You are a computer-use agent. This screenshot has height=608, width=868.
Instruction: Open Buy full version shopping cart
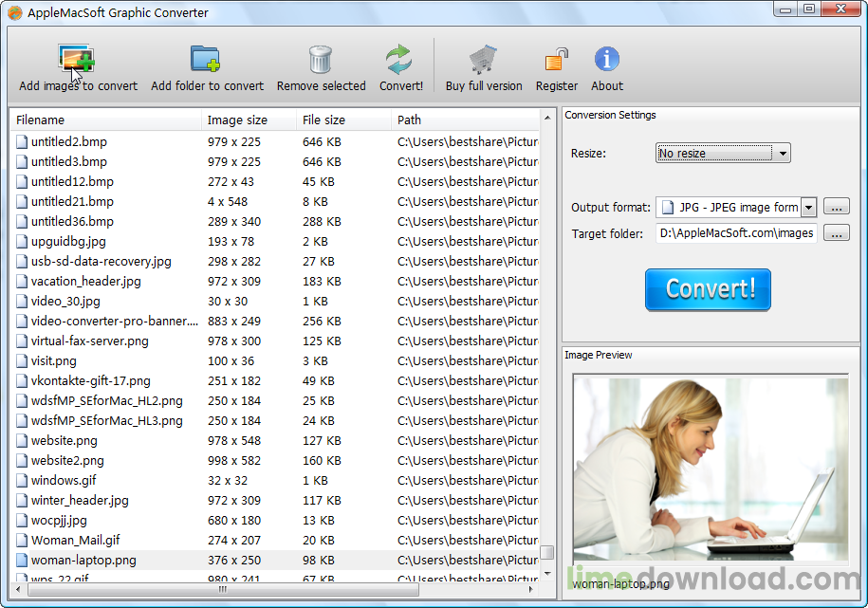click(x=484, y=60)
